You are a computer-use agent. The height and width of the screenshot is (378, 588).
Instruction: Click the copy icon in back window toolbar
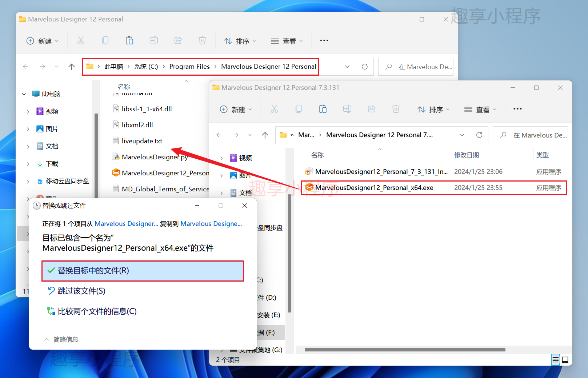point(105,41)
